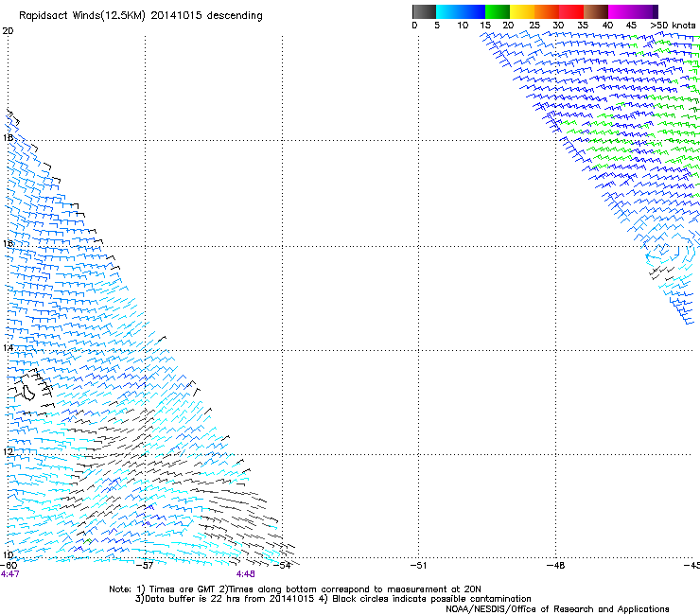Select the dark purple color segment above '>50 knots'

point(656,11)
